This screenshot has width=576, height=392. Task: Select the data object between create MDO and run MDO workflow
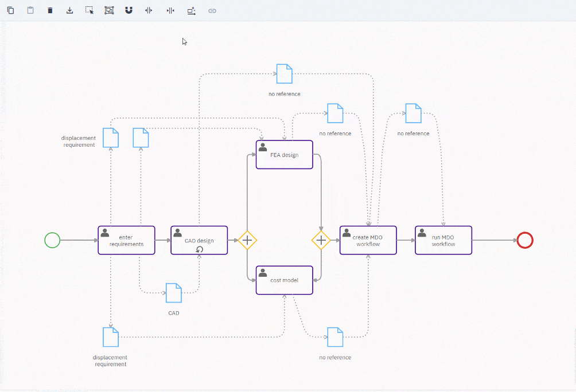tap(413, 113)
